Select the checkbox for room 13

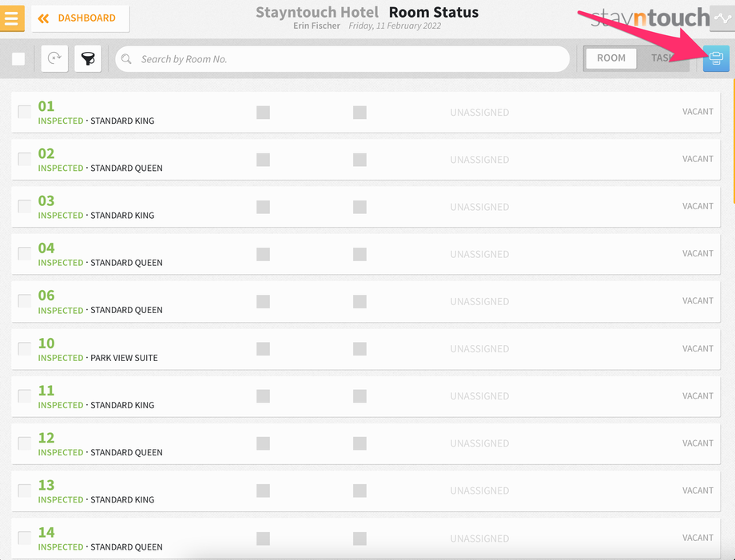25,491
